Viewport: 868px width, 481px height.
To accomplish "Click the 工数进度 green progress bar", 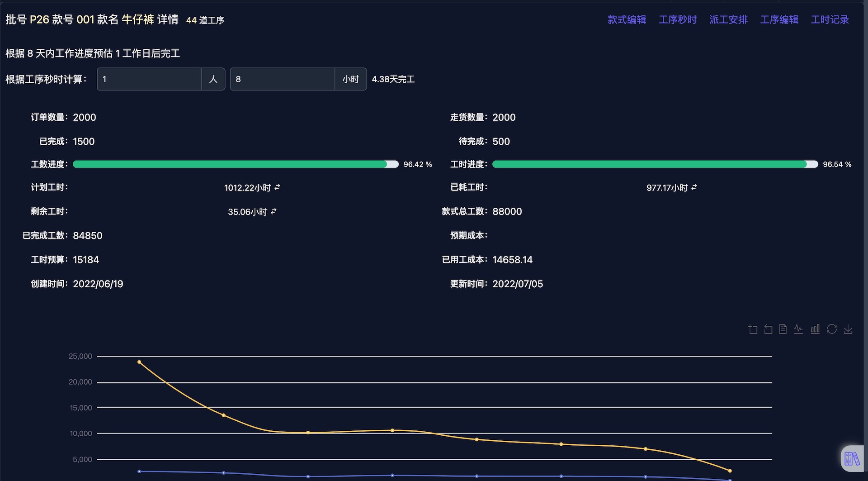I will tap(234, 164).
